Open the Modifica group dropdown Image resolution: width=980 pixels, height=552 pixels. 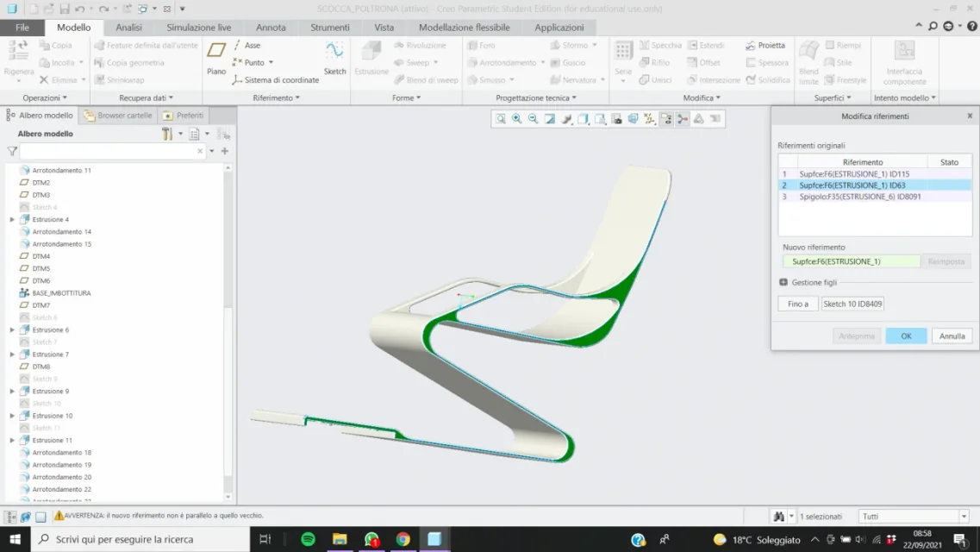(x=702, y=97)
